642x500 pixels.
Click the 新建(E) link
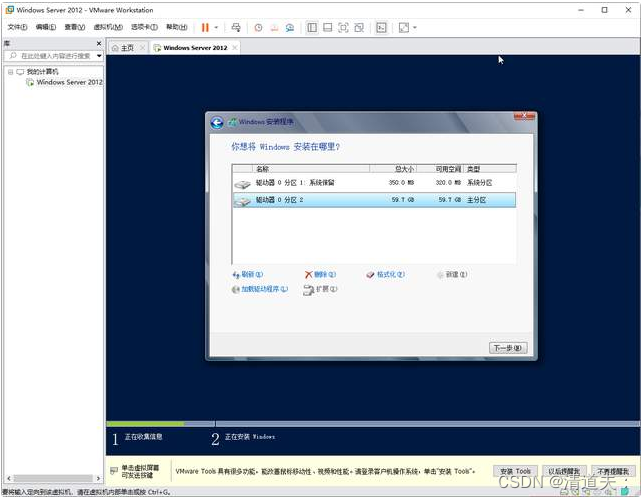coord(452,274)
